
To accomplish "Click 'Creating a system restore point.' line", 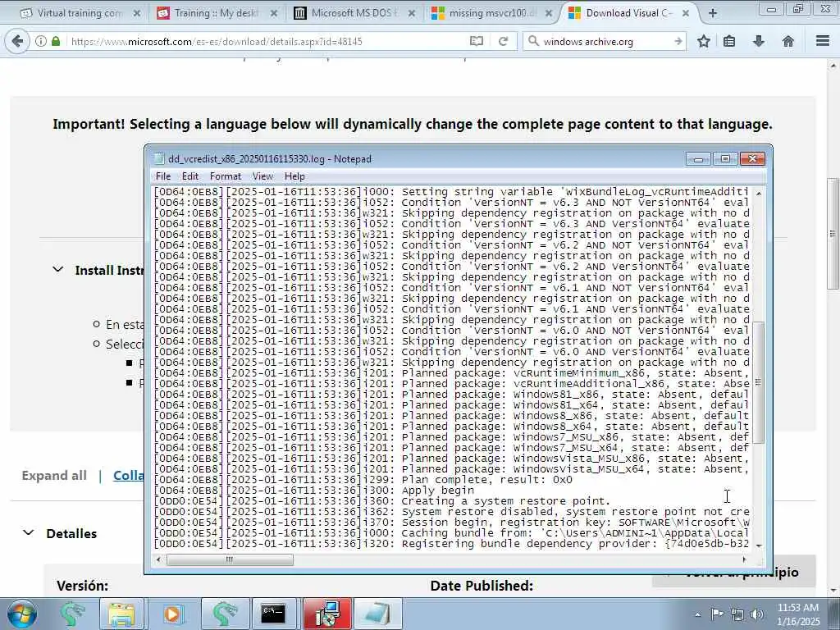I will click(x=506, y=501).
